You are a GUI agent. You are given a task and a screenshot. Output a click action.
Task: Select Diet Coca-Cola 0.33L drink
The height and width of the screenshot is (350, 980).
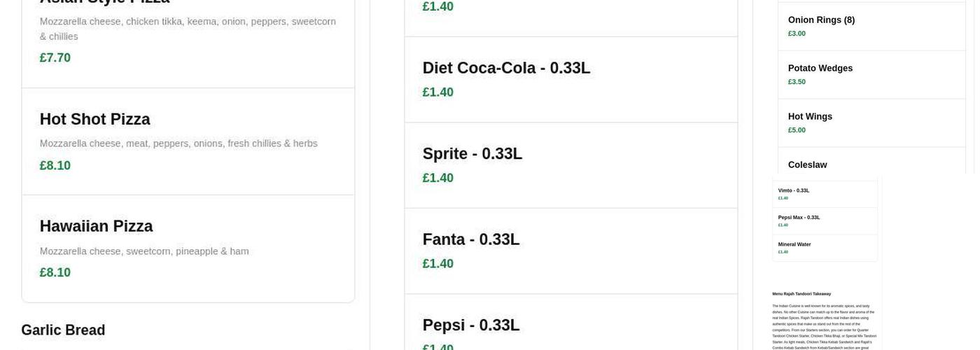pos(506,69)
